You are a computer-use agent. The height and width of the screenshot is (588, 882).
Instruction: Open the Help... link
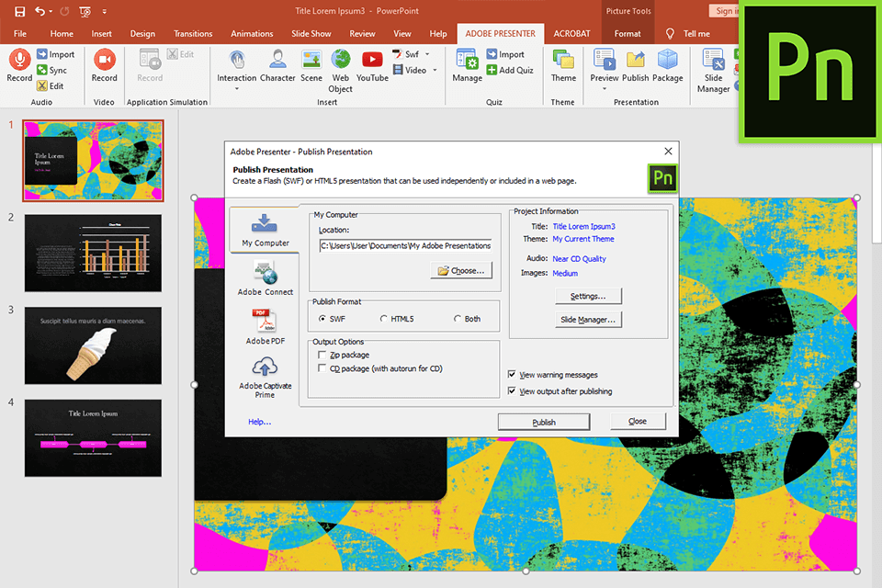coord(259,422)
